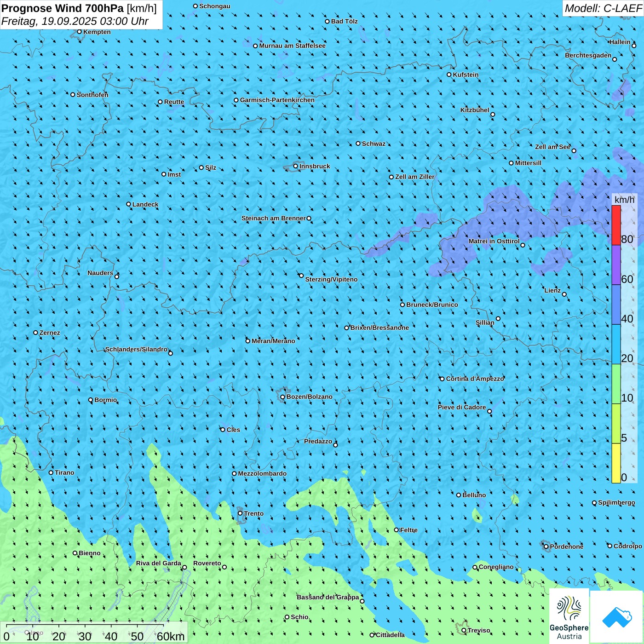Click the blue mountain-cloud logo icon
This screenshot has width=644, height=644.
point(616,617)
